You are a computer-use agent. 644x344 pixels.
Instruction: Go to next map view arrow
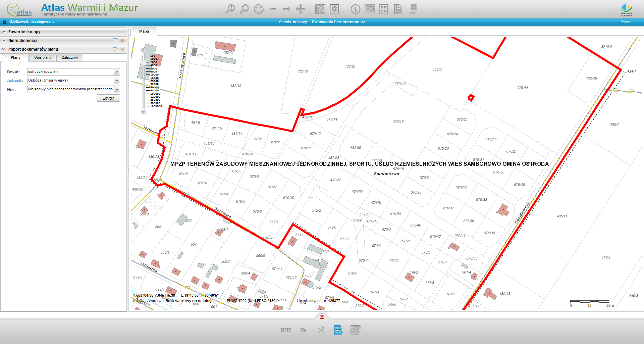[x=286, y=9]
